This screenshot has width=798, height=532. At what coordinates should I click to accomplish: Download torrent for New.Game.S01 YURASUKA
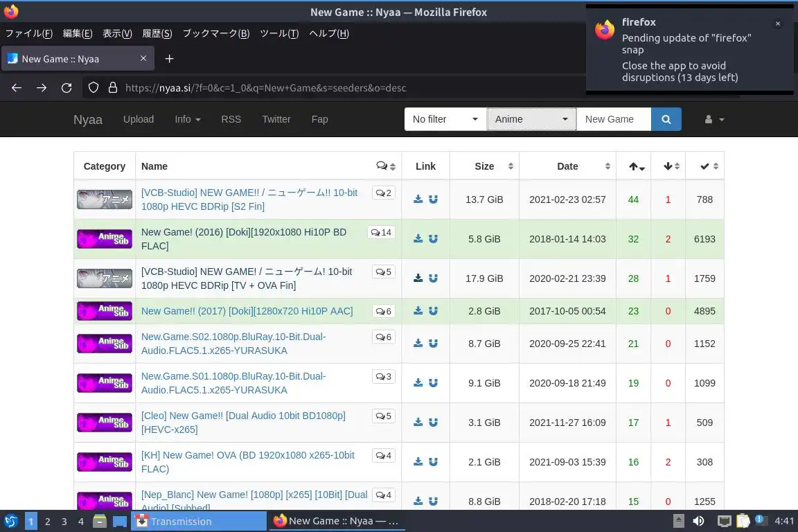coord(418,383)
